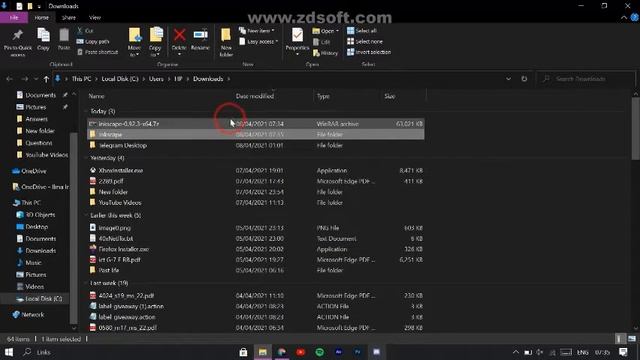Open the Move to dropdown
The image size is (640, 360).
click(x=134, y=42)
